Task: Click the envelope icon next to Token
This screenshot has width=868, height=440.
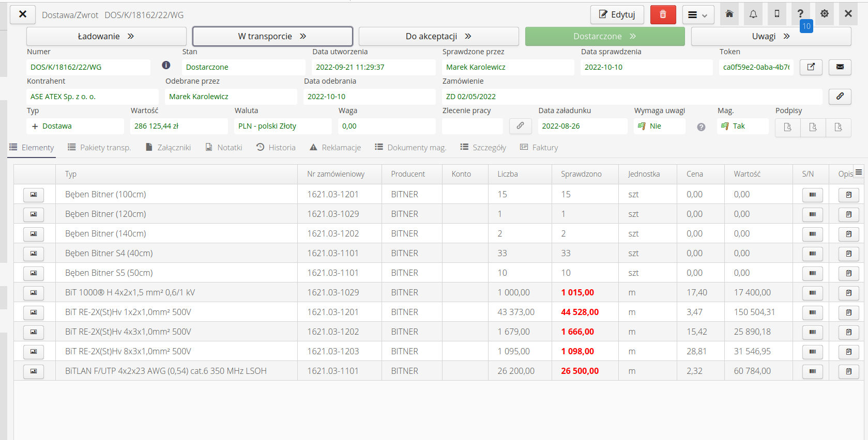Action: [840, 67]
